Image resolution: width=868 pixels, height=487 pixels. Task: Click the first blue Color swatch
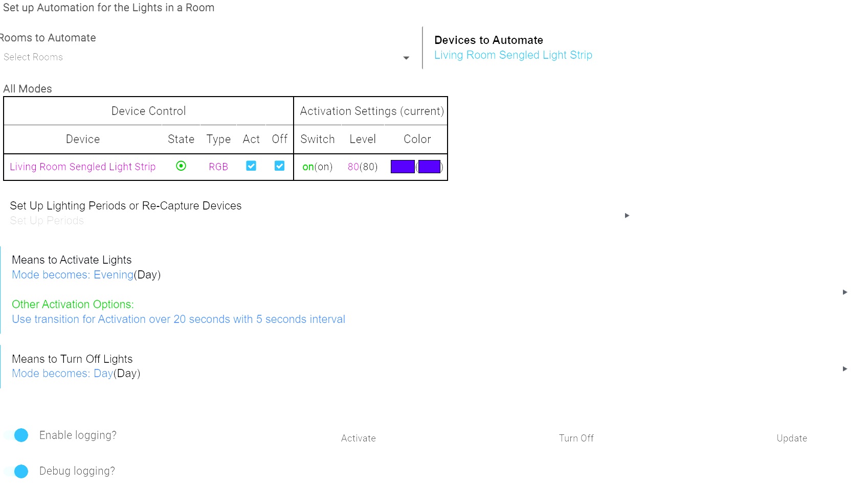coord(403,167)
